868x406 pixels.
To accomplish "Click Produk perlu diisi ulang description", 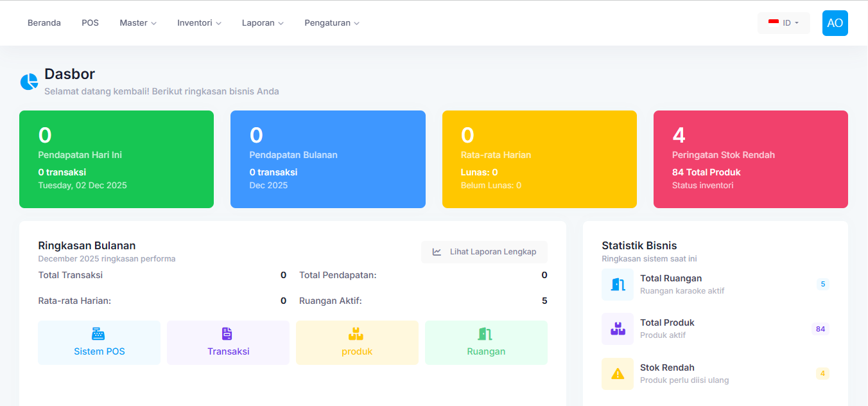I will [684, 380].
